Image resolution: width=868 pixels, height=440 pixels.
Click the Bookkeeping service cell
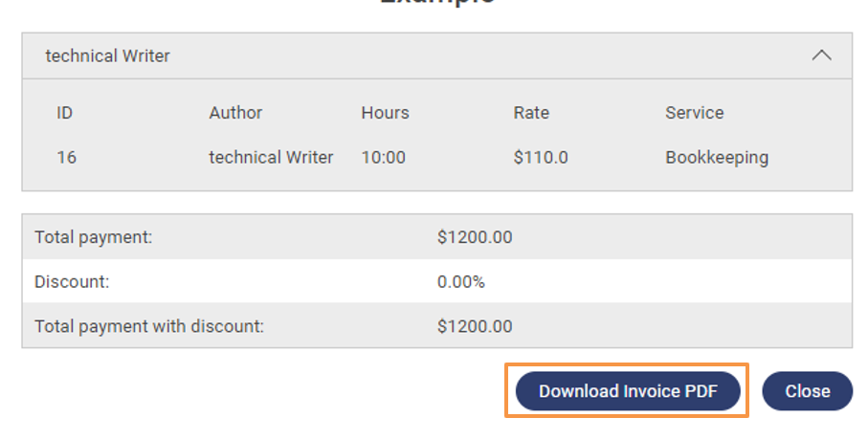pyautogui.click(x=717, y=157)
